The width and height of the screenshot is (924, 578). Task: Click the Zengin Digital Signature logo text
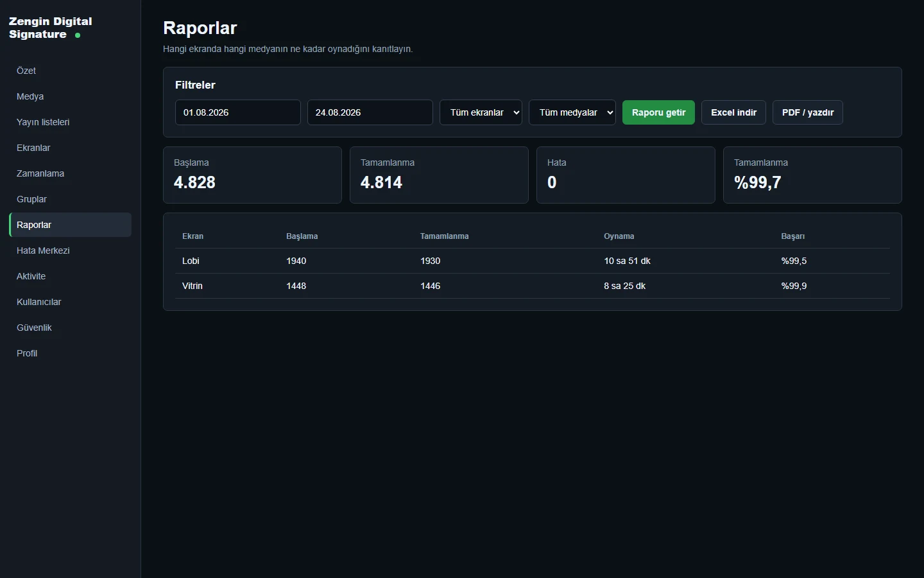click(51, 28)
